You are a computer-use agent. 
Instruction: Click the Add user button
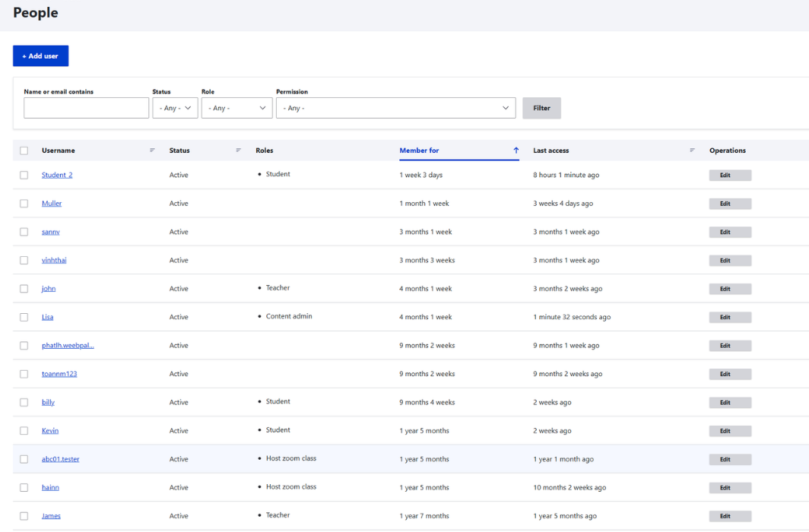pyautogui.click(x=40, y=56)
